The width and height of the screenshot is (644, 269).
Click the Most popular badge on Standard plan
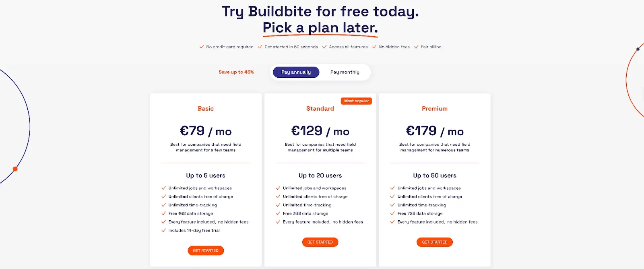tap(356, 101)
